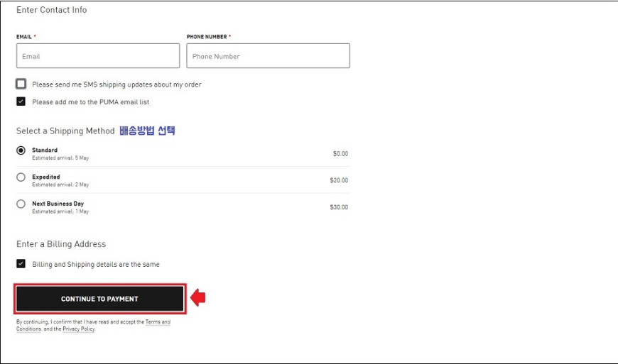Click the $20.00 Expedited price

pos(339,180)
